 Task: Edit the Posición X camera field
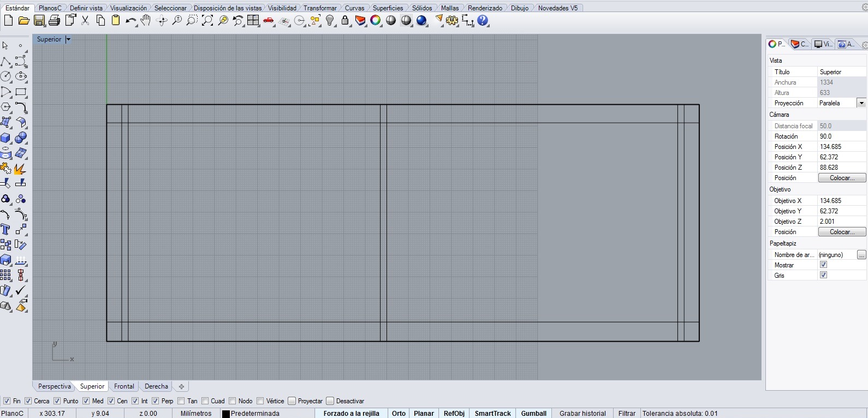click(842, 147)
